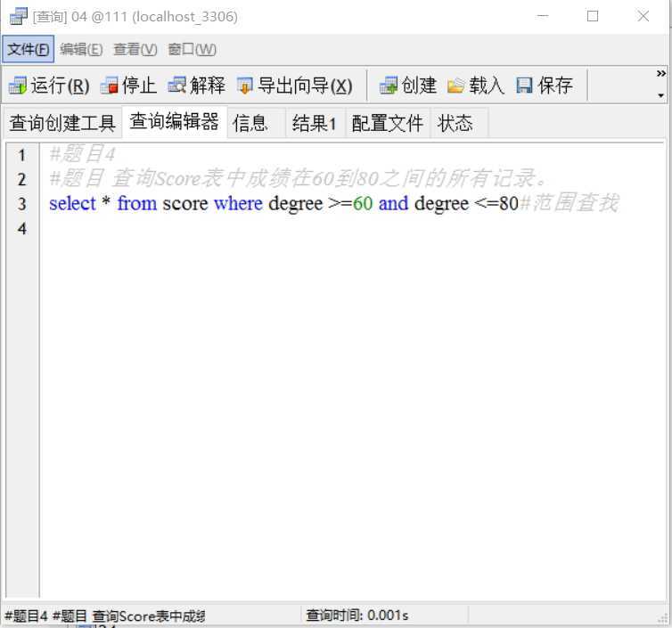Click the 创建 create toolbar icon

pos(389,86)
